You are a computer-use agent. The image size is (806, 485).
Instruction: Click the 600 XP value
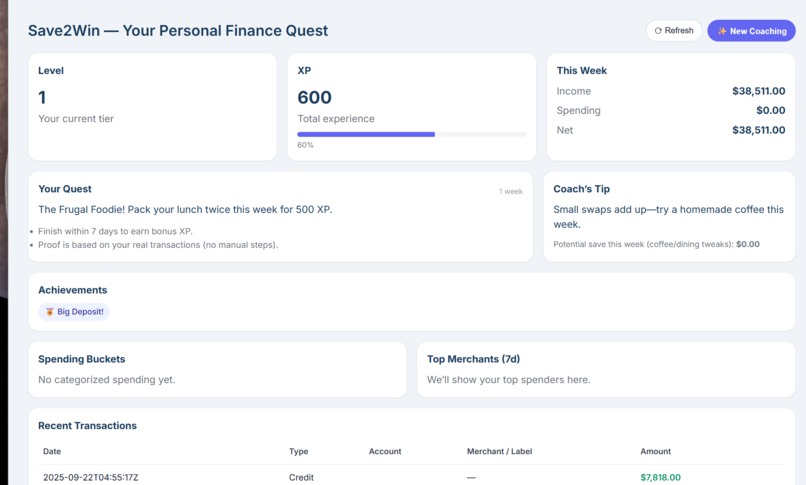pos(315,97)
